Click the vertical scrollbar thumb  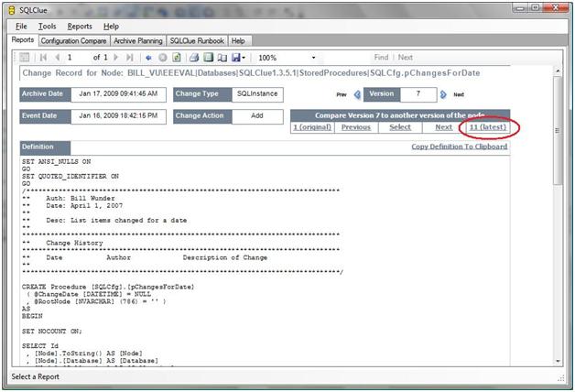tap(558, 130)
